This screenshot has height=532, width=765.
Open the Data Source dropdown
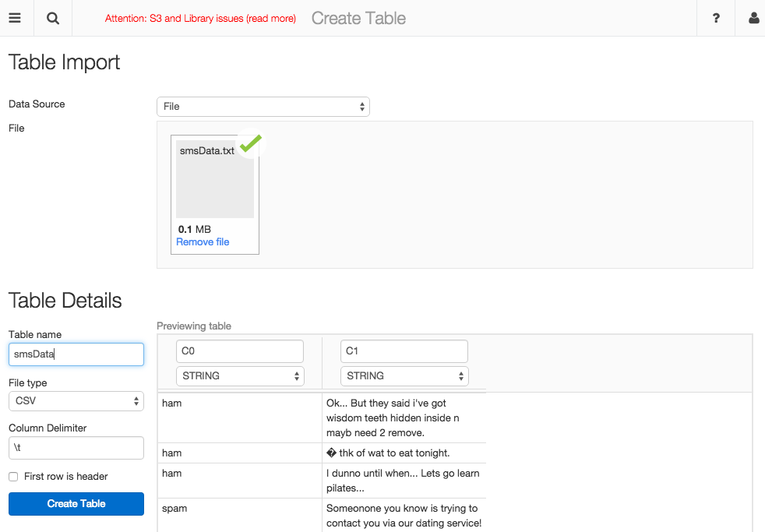pos(263,107)
